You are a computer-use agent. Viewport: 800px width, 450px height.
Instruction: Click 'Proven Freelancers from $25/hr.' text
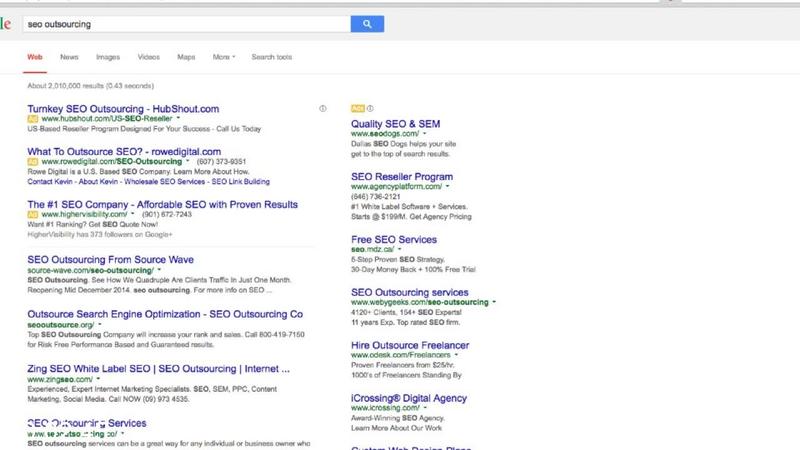[403, 365]
